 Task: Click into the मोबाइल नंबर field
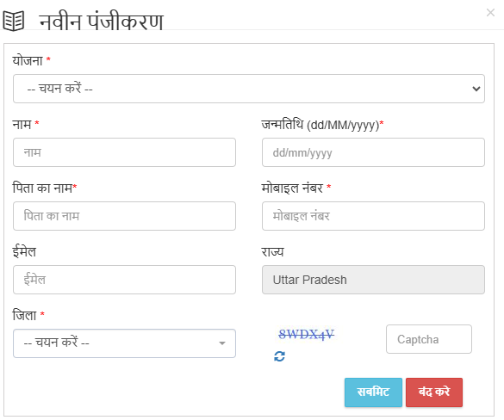click(x=373, y=216)
